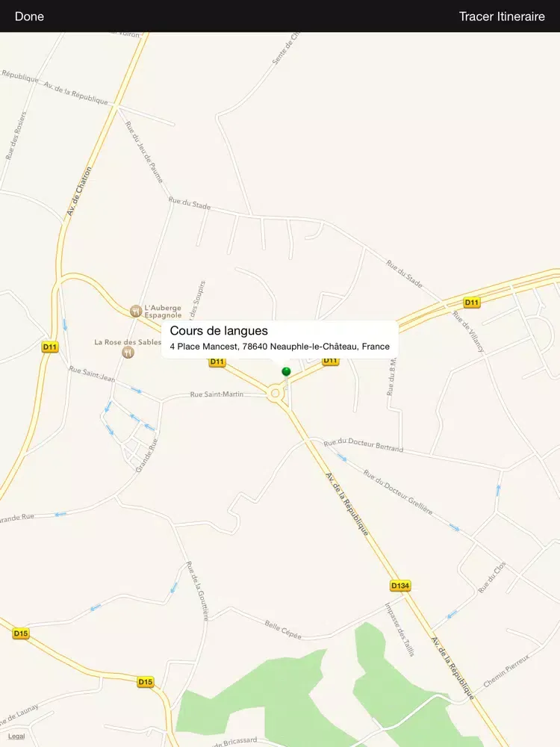Tap the D11 shield on Av. de Chatron
The image size is (560, 747).
tap(50, 347)
